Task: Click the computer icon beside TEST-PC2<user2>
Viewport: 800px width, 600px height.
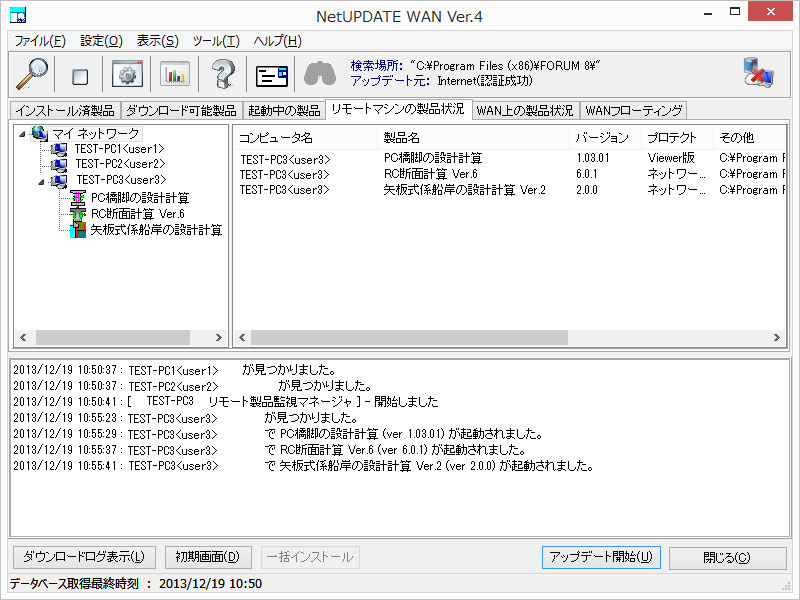Action: (x=59, y=164)
